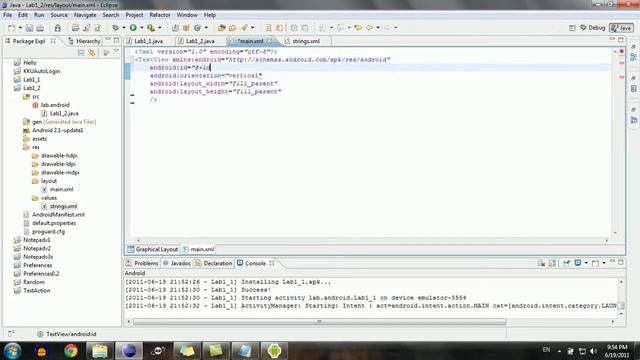
Task: Toggle the console Scroll Lock icon
Action: 552,263
